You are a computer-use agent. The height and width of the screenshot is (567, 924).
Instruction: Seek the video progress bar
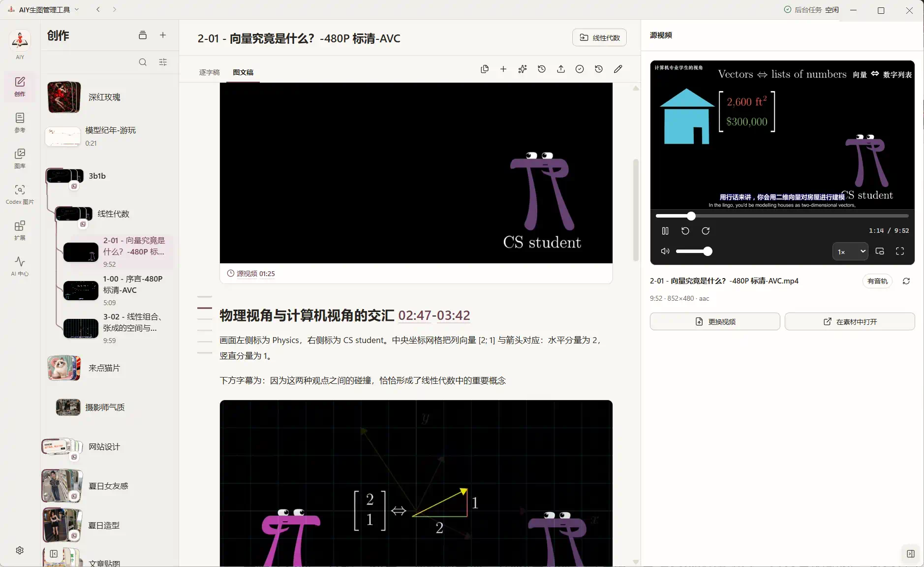(782, 216)
